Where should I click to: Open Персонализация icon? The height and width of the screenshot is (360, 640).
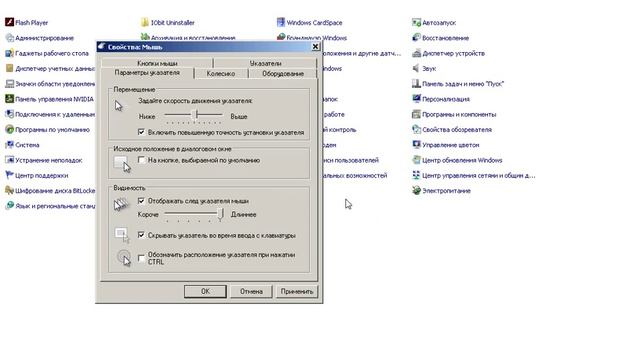[416, 99]
